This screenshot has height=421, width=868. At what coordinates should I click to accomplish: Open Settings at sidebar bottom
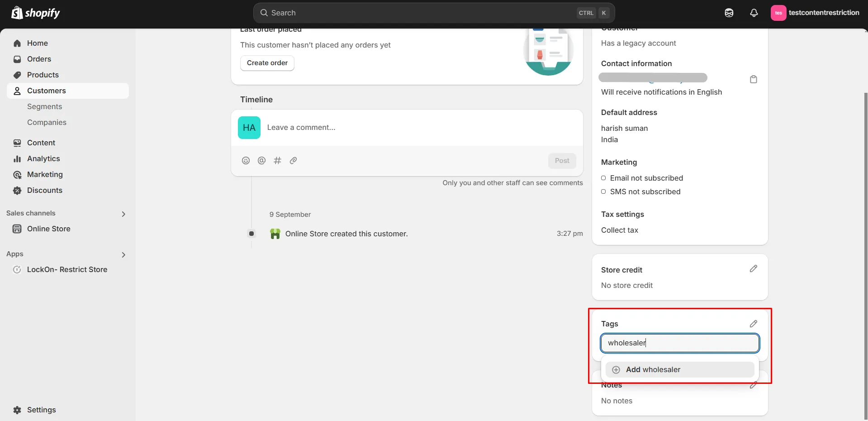pos(68,410)
